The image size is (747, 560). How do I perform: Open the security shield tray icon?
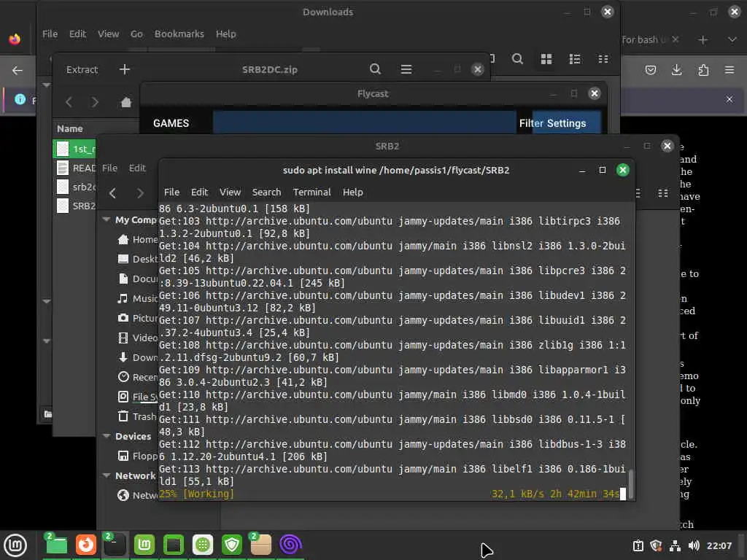point(656,545)
